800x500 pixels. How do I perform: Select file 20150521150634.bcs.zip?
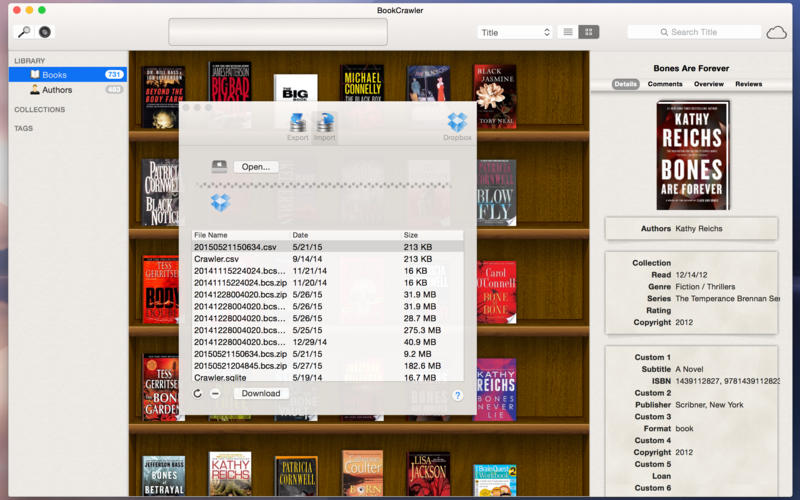[x=328, y=354]
